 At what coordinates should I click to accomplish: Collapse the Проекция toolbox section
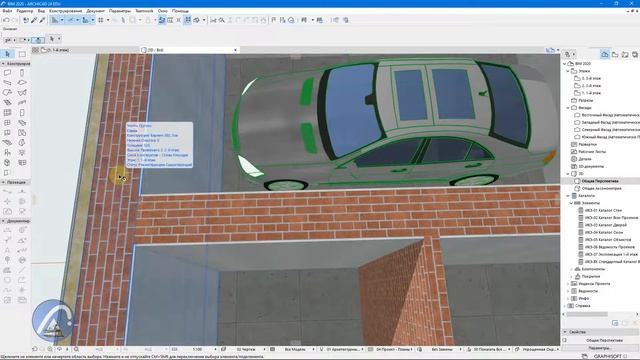3,182
